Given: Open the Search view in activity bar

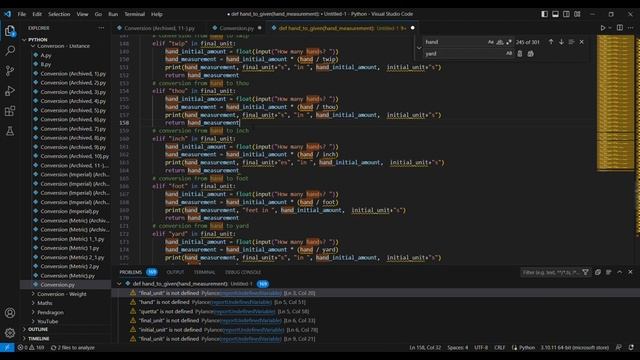Looking at the screenshot, I should click(x=10, y=51).
